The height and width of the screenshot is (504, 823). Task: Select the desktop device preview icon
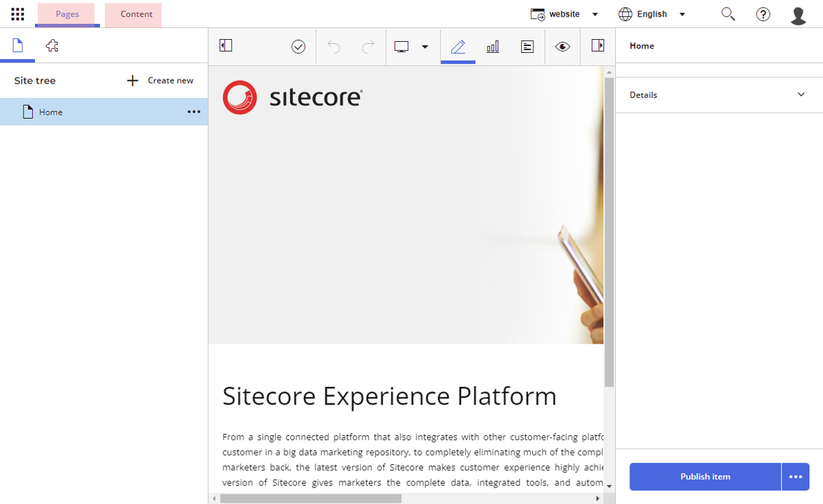click(x=401, y=47)
